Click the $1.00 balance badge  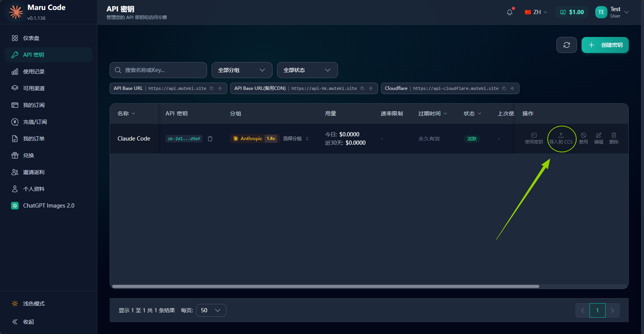(x=572, y=12)
